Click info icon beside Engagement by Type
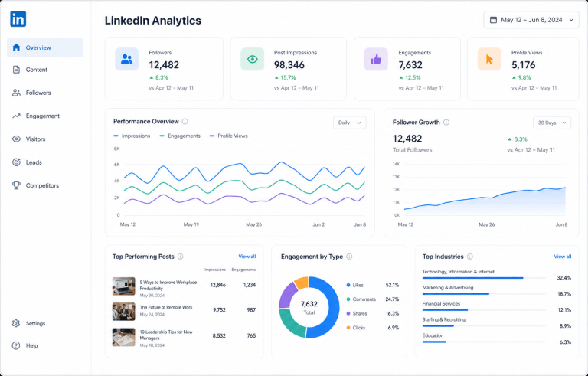588x376 pixels. (x=349, y=257)
